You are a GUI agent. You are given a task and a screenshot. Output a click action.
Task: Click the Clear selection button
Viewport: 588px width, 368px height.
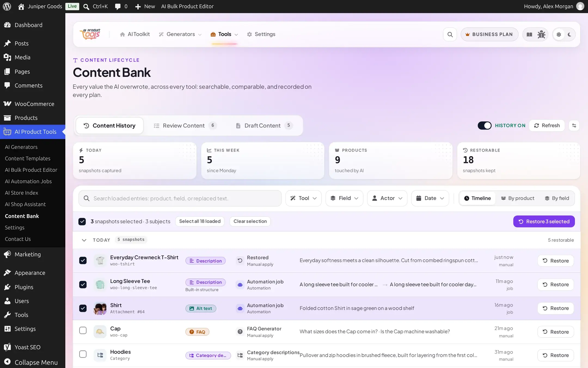250,221
